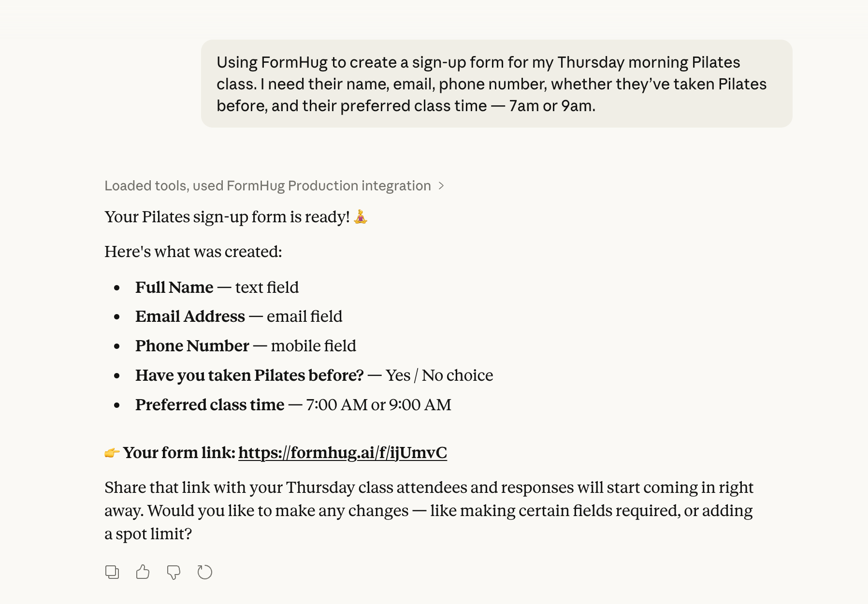Viewport: 868px width, 604px height.
Task: Click the "Yes / No choice" text
Action: coord(439,375)
